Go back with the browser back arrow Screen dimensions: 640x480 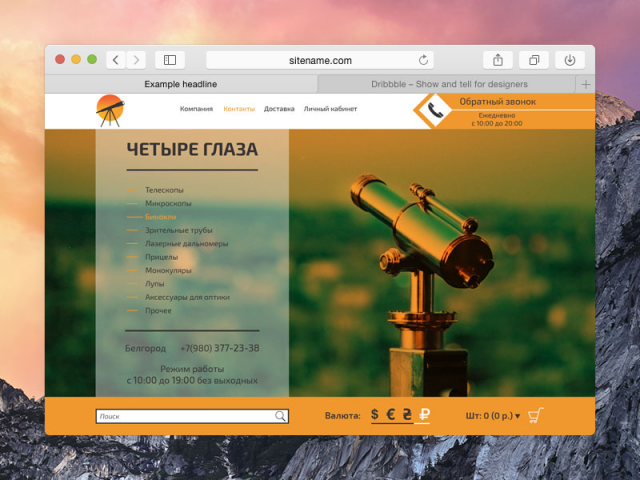(116, 60)
